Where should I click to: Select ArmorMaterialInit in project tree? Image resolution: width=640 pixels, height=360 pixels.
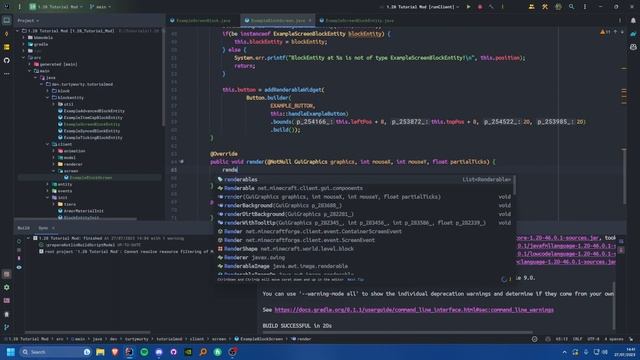click(83, 211)
